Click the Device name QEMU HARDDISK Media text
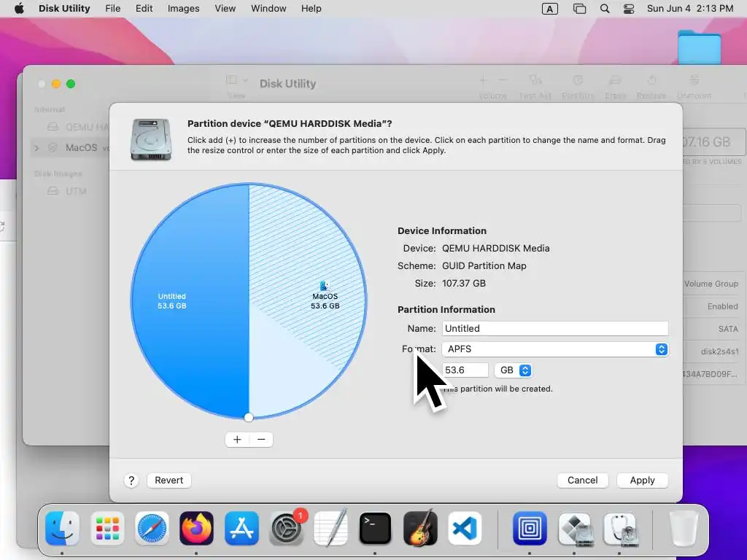Screen dimensions: 747x560 click(496, 248)
